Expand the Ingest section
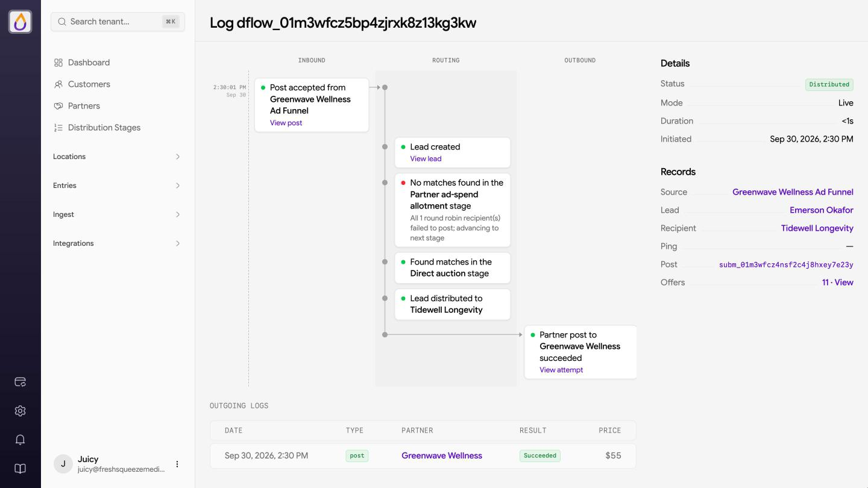 point(118,214)
